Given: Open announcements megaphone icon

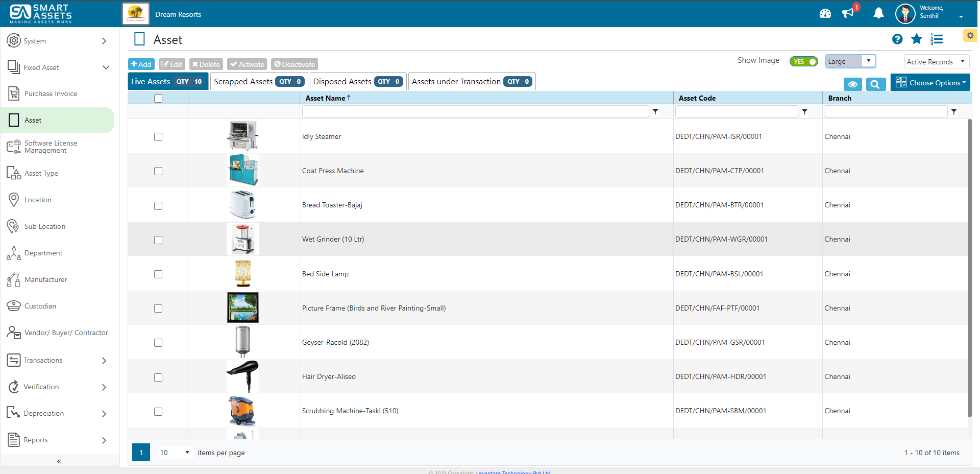Looking at the screenshot, I should point(848,13).
